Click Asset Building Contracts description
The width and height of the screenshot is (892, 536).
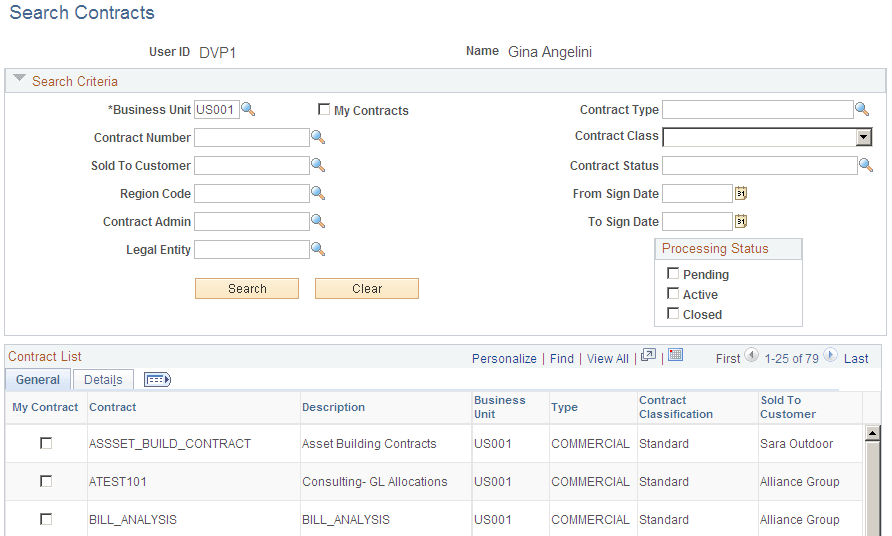click(x=369, y=443)
